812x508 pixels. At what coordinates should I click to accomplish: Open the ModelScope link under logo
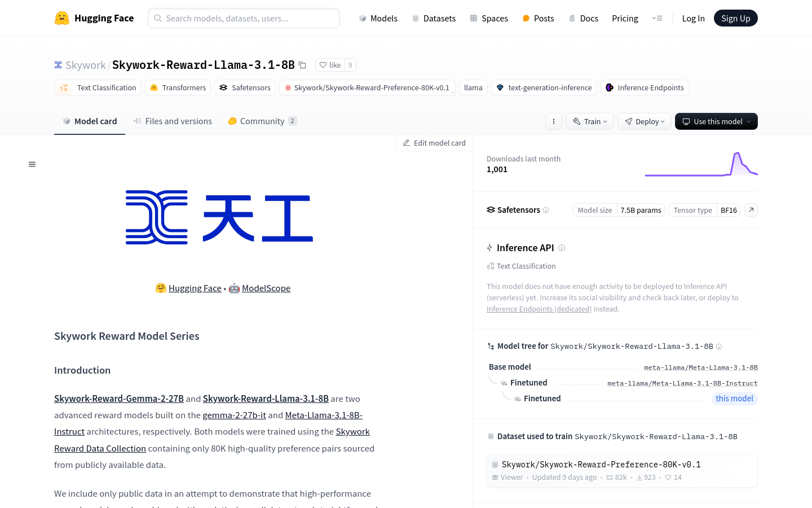coord(266,288)
